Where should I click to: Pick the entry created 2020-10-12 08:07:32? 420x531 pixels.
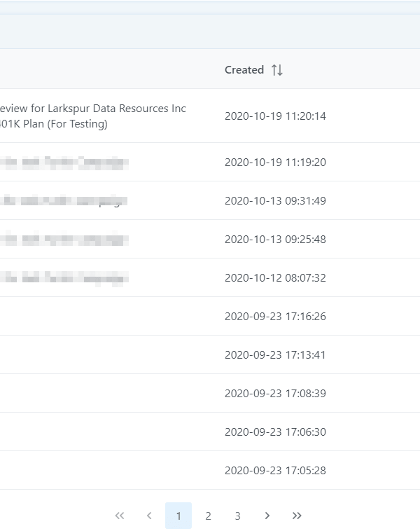click(x=275, y=278)
